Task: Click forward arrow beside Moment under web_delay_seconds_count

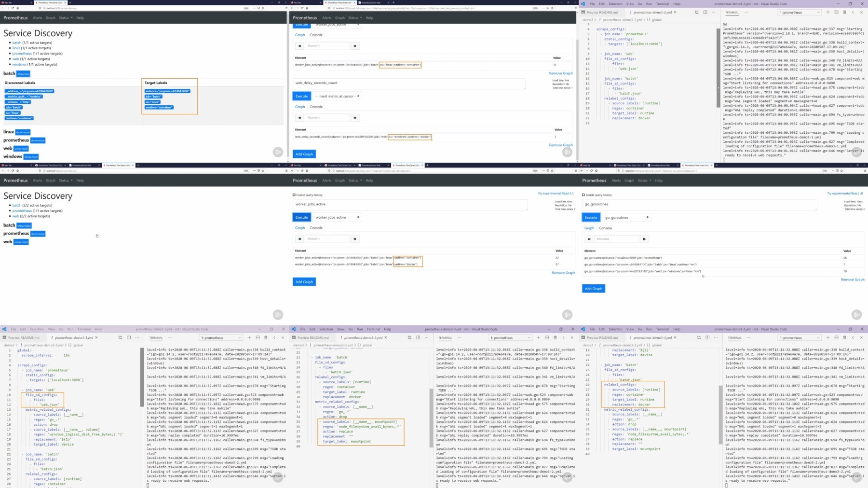Action: (x=355, y=118)
